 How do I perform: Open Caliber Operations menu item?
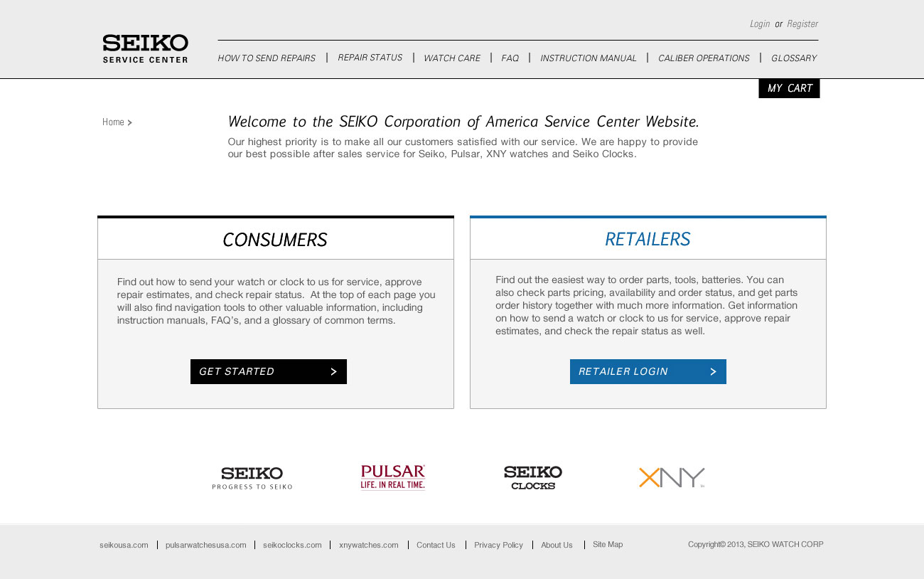coord(704,58)
